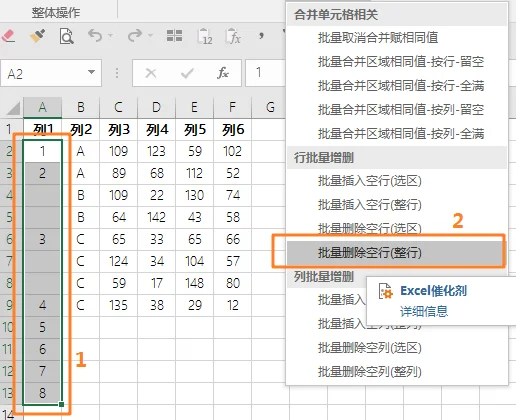Click header cell 列6
Screen dimensions: 516x420
(x=232, y=129)
